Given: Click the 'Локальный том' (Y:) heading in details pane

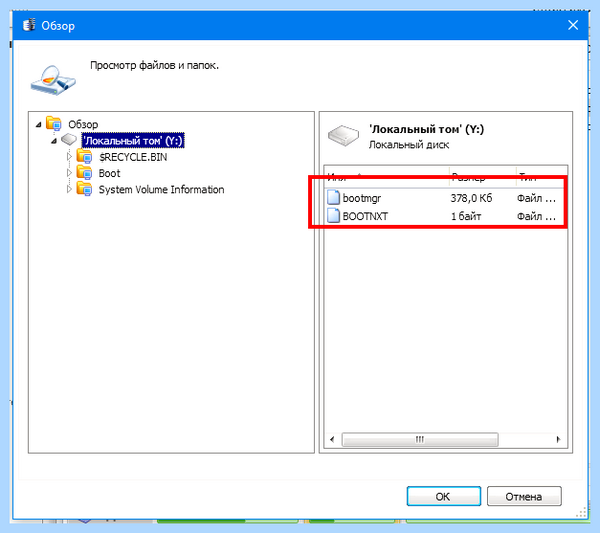Looking at the screenshot, I should tap(426, 129).
